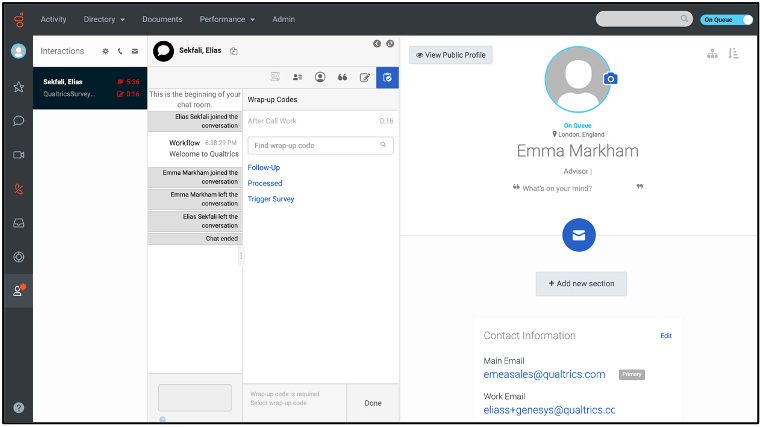The image size is (760, 427).
Task: Click the eliass+genesys work email link
Action: pyautogui.click(x=549, y=410)
